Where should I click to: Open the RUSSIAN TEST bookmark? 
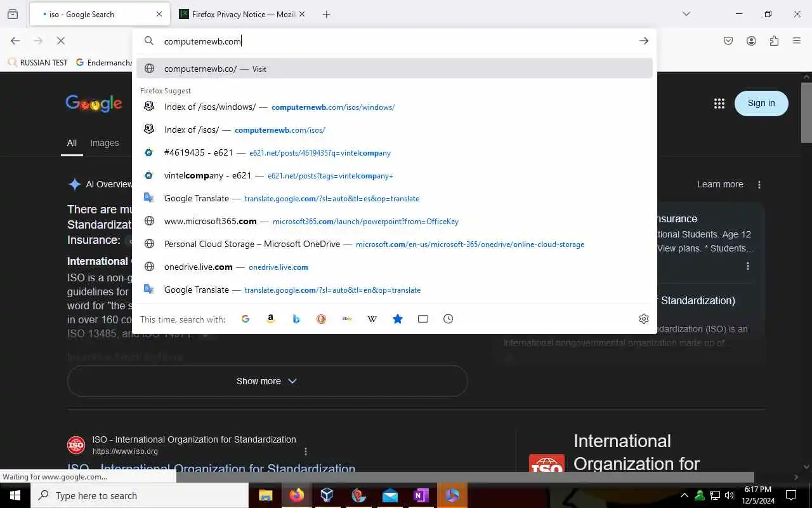pyautogui.click(x=37, y=62)
